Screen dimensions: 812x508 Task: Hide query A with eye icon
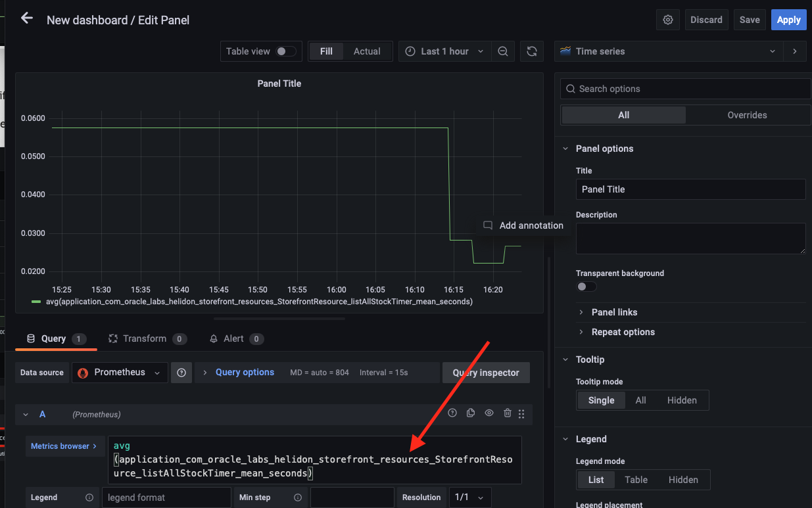(489, 413)
